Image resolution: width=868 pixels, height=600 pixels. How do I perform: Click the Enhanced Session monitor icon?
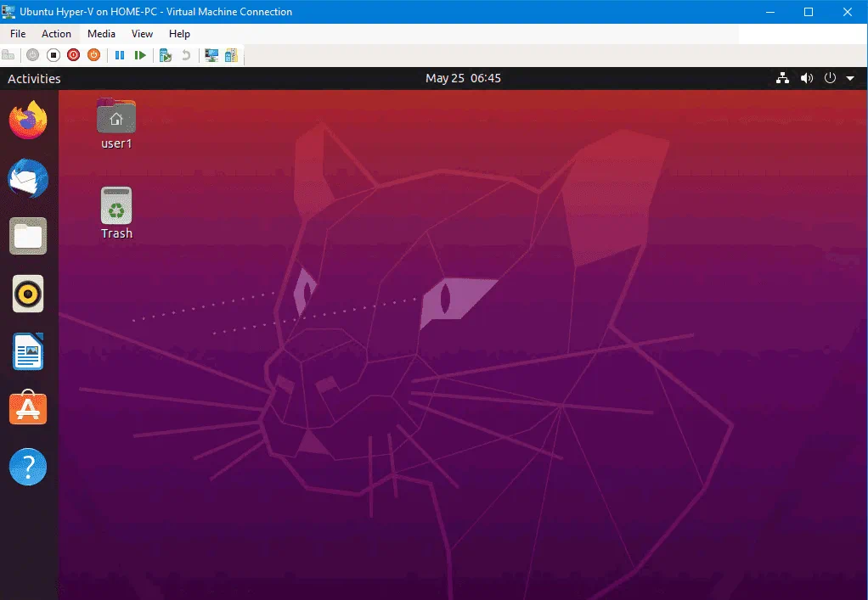coord(211,55)
